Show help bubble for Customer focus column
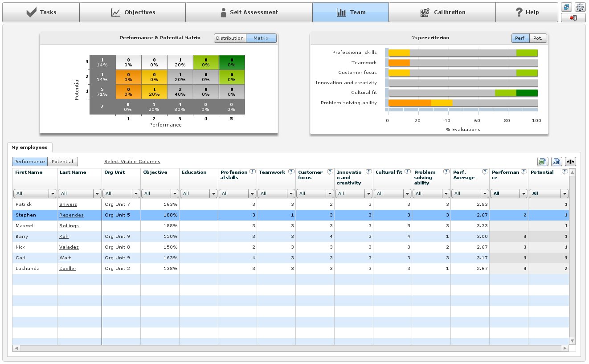This screenshot has height=364, width=589. point(330,172)
